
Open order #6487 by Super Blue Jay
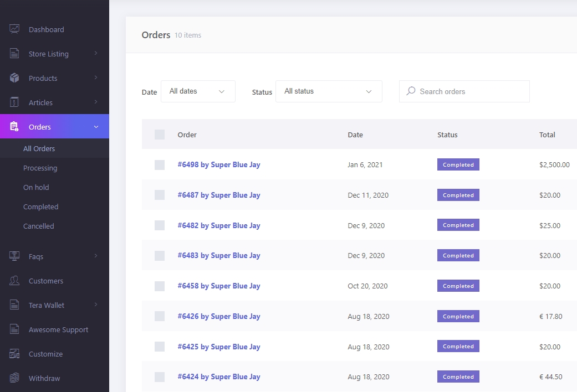pos(218,195)
